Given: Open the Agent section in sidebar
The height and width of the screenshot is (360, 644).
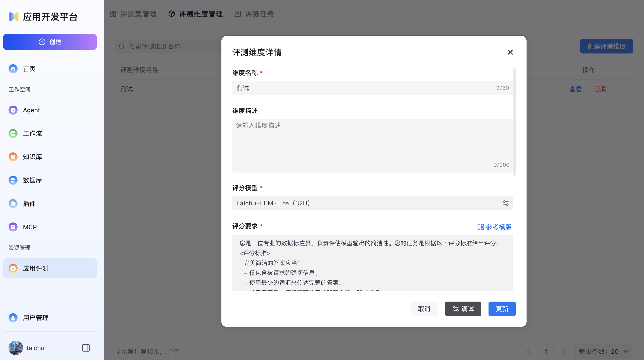Looking at the screenshot, I should [x=31, y=110].
